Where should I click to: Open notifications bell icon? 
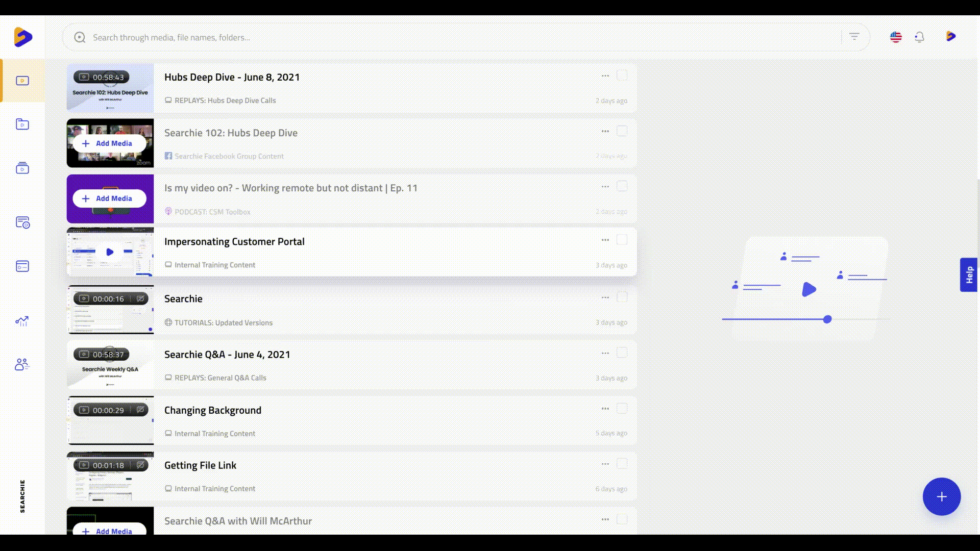pos(919,37)
